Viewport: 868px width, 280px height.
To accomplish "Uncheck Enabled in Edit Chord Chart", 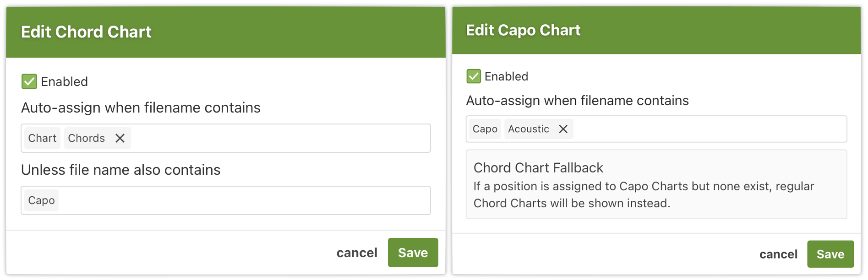I will [29, 82].
